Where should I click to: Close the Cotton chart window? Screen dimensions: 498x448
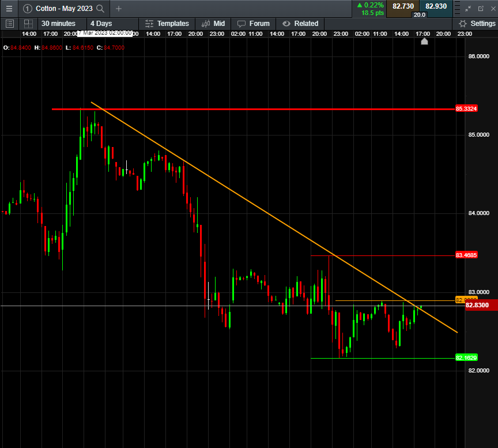493,9
